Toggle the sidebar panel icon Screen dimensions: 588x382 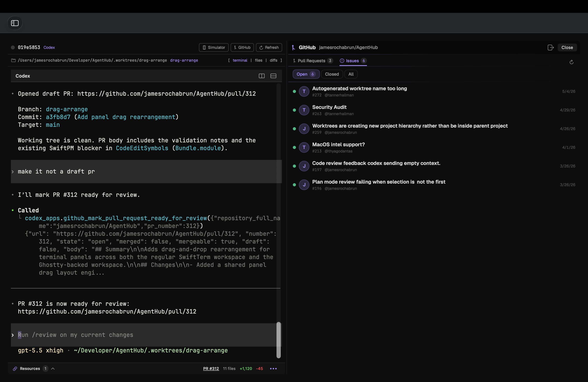coord(15,23)
